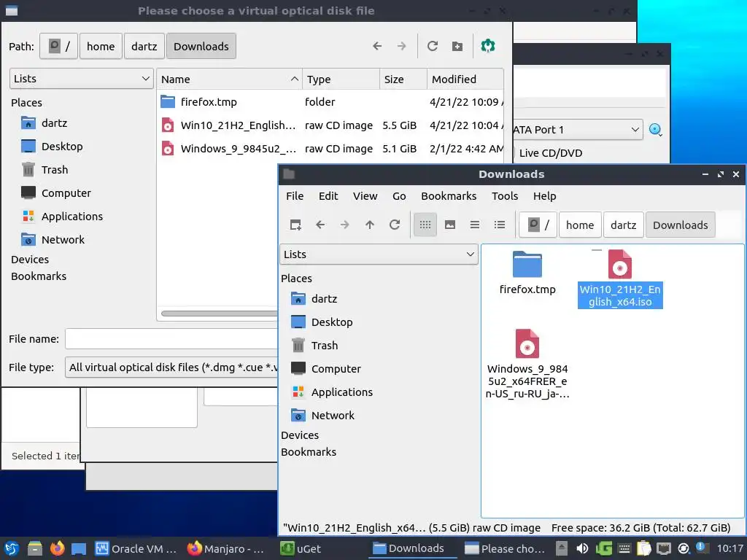This screenshot has width=747, height=560.
Task: Click Downloads path button in Downloads window
Action: 681,225
